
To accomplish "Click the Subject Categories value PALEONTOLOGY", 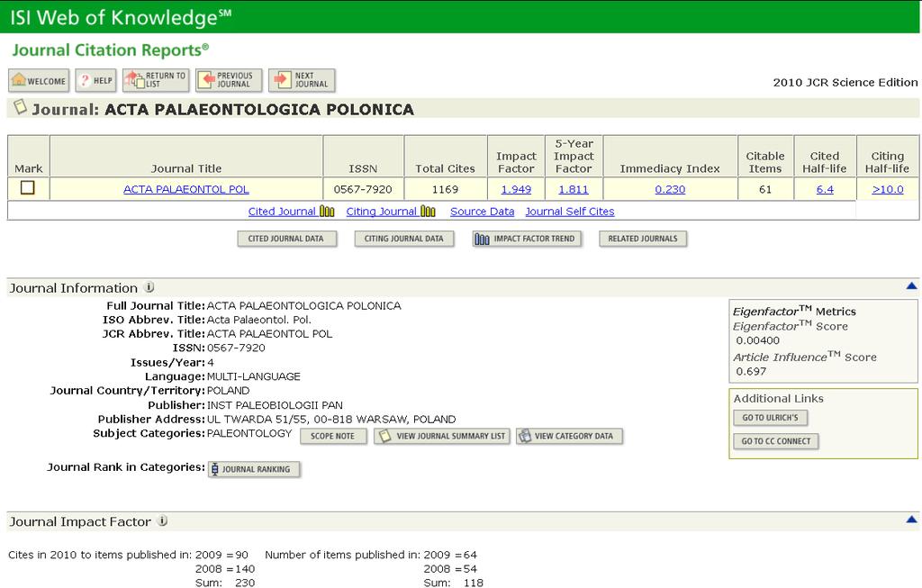I will pos(249,433).
